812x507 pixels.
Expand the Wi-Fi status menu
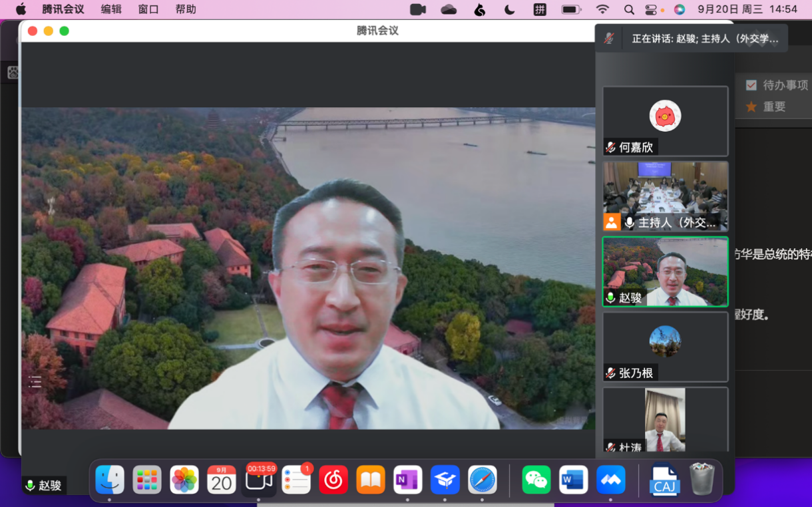point(602,9)
